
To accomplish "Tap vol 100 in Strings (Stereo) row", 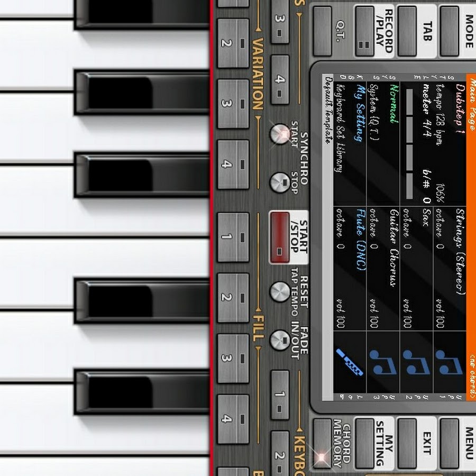I will pyautogui.click(x=440, y=314).
